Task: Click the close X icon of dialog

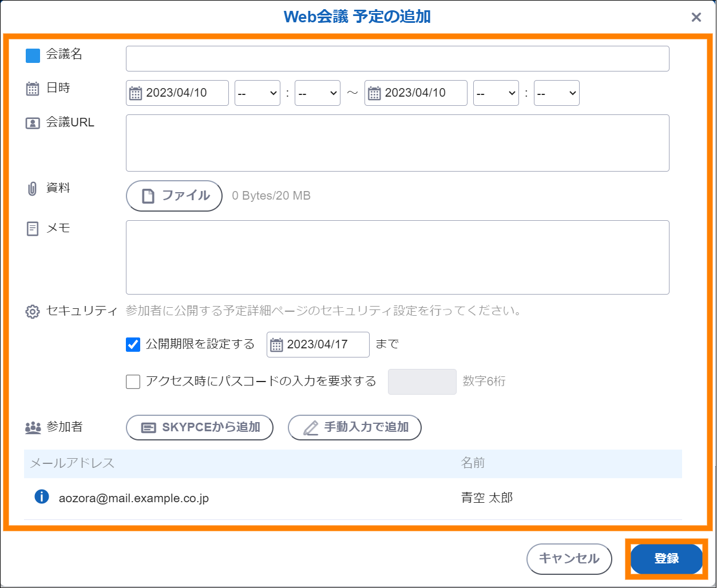Action: 696,17
